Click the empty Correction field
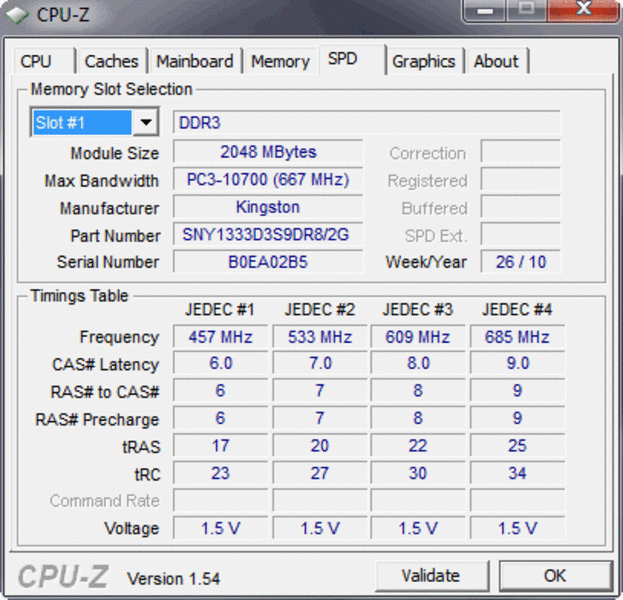Viewport: 623px width, 600px height. (520, 152)
